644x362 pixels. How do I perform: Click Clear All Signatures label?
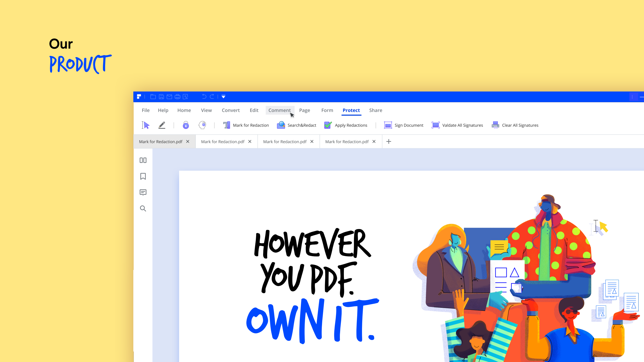520,125
